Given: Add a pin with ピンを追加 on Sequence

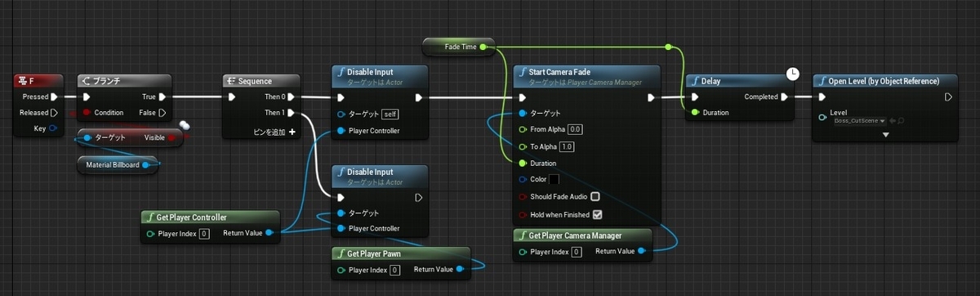Looking at the screenshot, I should (274, 131).
